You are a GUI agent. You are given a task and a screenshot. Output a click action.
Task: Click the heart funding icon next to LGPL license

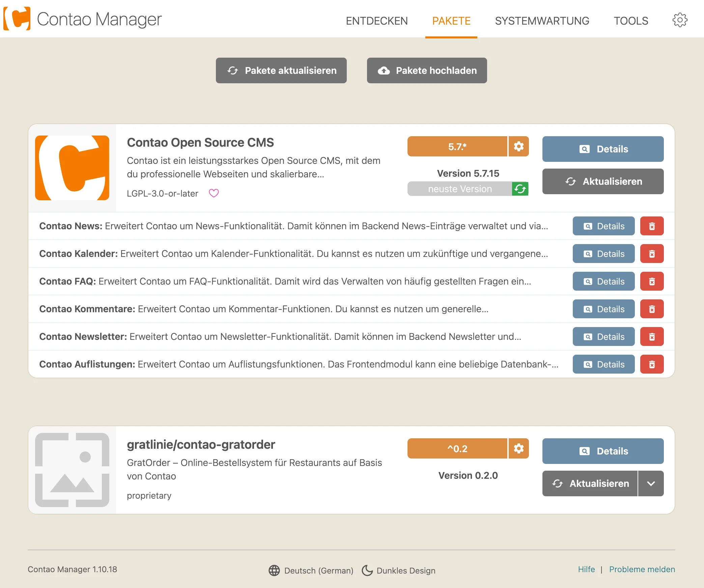214,193
